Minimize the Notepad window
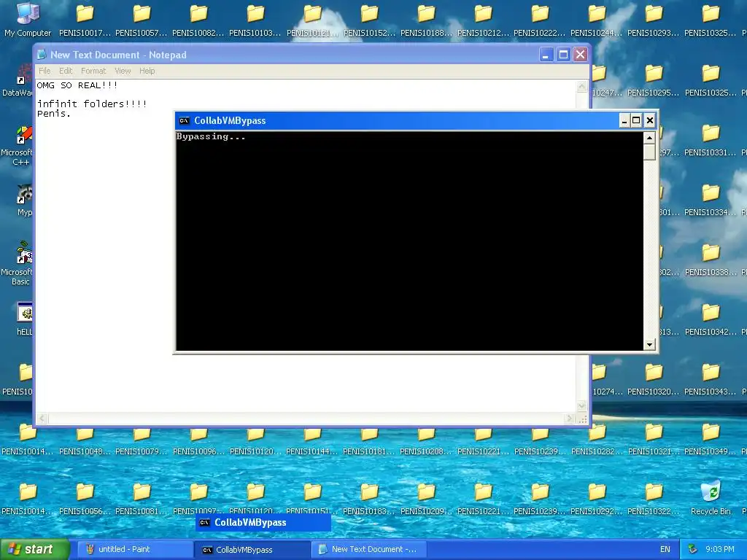Image resolution: width=747 pixels, height=560 pixels. (546, 55)
